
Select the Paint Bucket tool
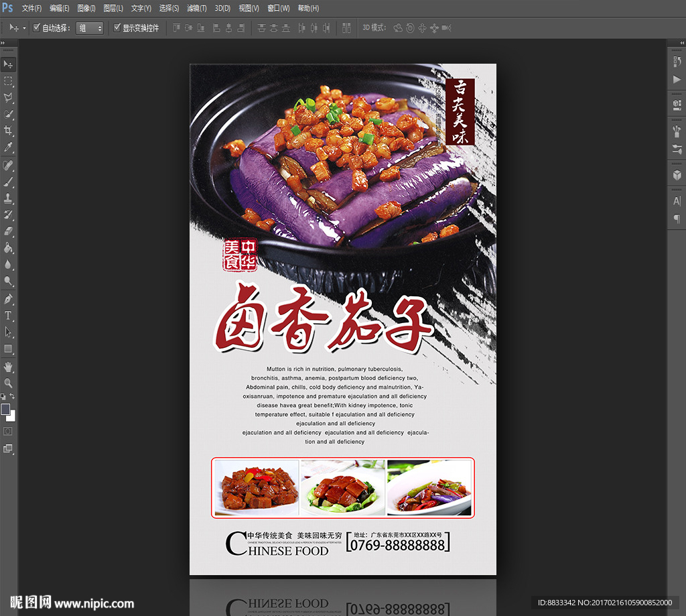[x=8, y=248]
